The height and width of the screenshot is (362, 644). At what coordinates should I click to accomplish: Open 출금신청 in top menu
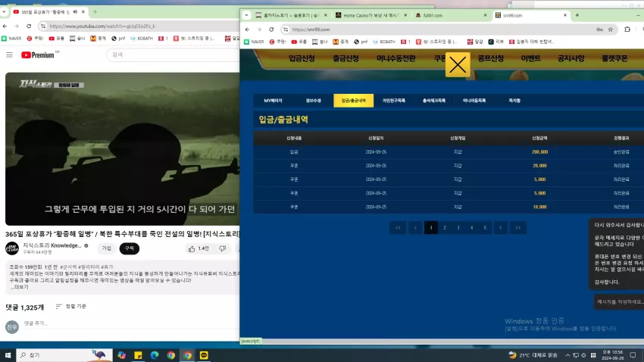point(345,58)
